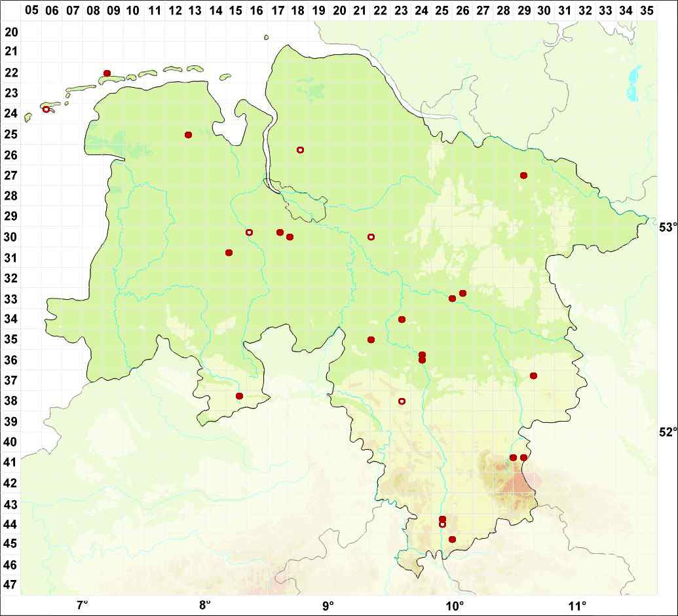Select the hollow dot on the westernmost island, row 24
The width and height of the screenshot is (678, 616).
[46, 109]
